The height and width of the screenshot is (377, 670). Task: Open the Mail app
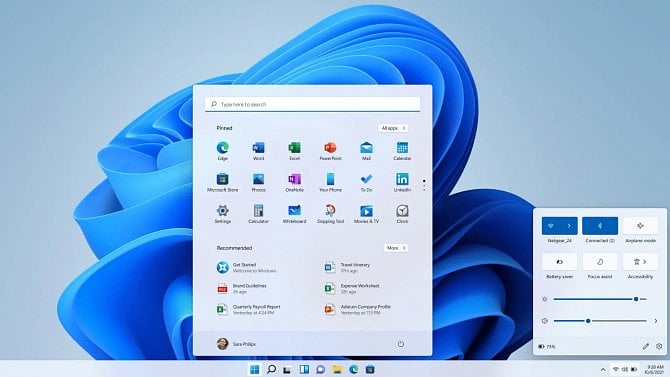coord(366,151)
